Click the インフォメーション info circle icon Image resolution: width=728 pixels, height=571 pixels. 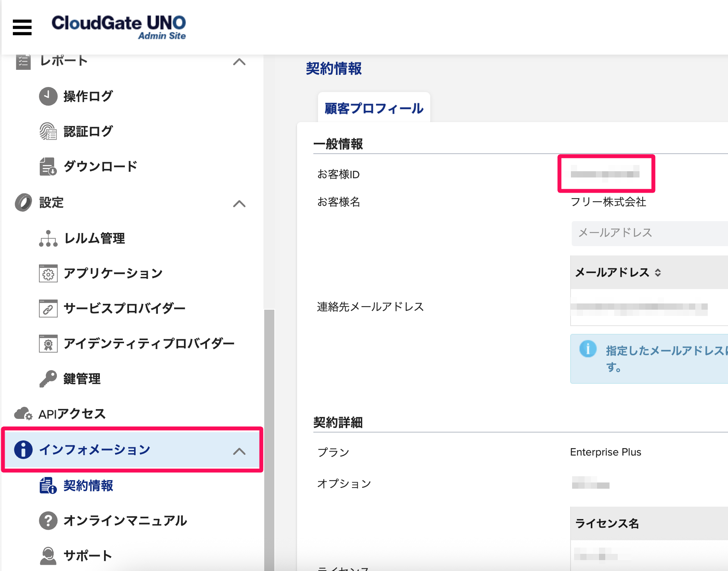23,450
